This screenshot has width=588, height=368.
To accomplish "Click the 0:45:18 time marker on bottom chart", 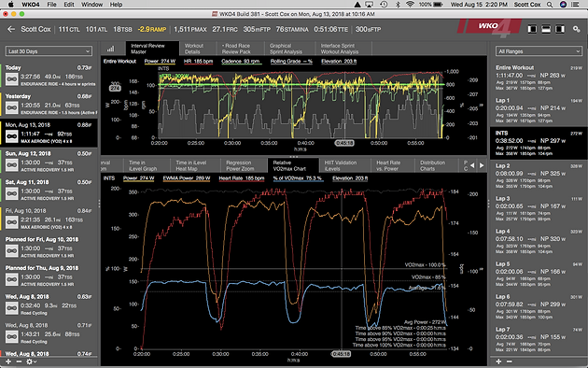I will pos(341,354).
